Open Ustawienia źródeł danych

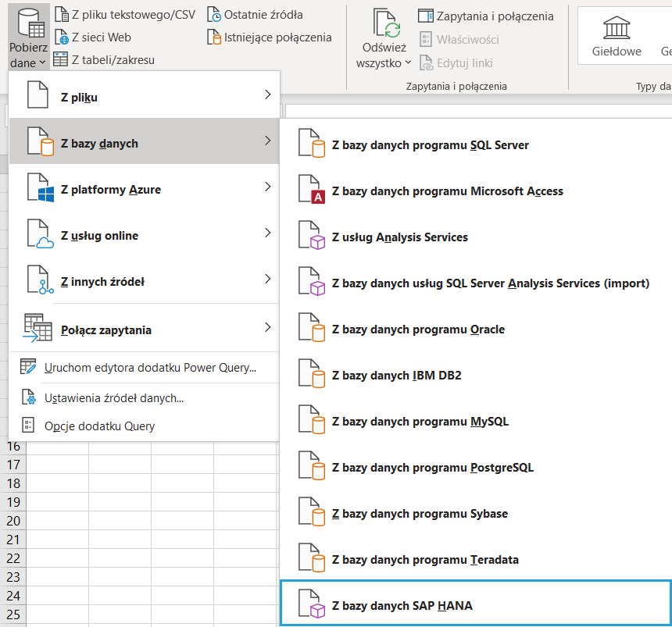[114, 398]
